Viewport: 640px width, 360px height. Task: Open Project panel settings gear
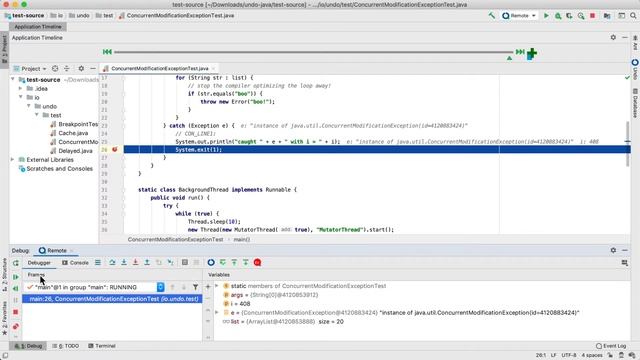(81, 69)
